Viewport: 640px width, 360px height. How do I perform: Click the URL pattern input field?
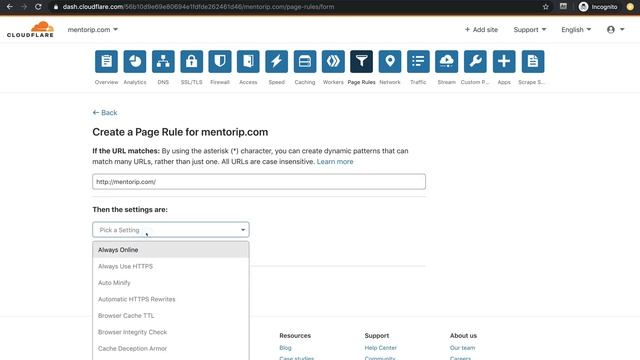pos(259,182)
